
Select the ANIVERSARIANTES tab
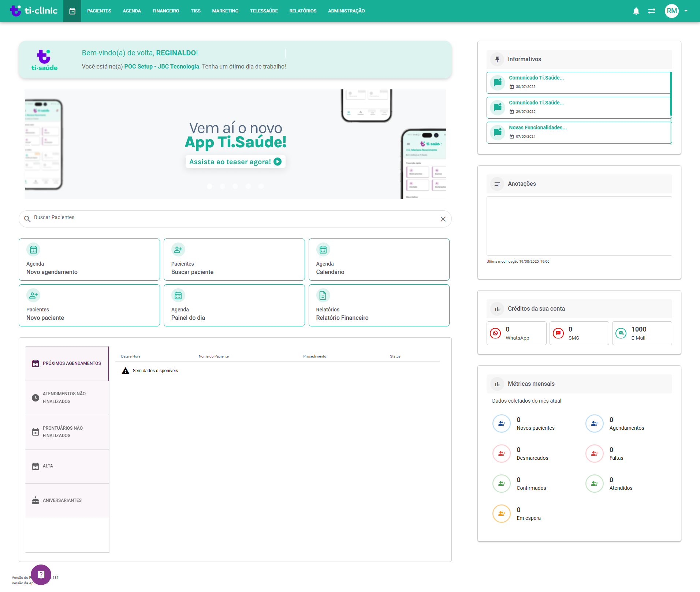[x=67, y=500]
